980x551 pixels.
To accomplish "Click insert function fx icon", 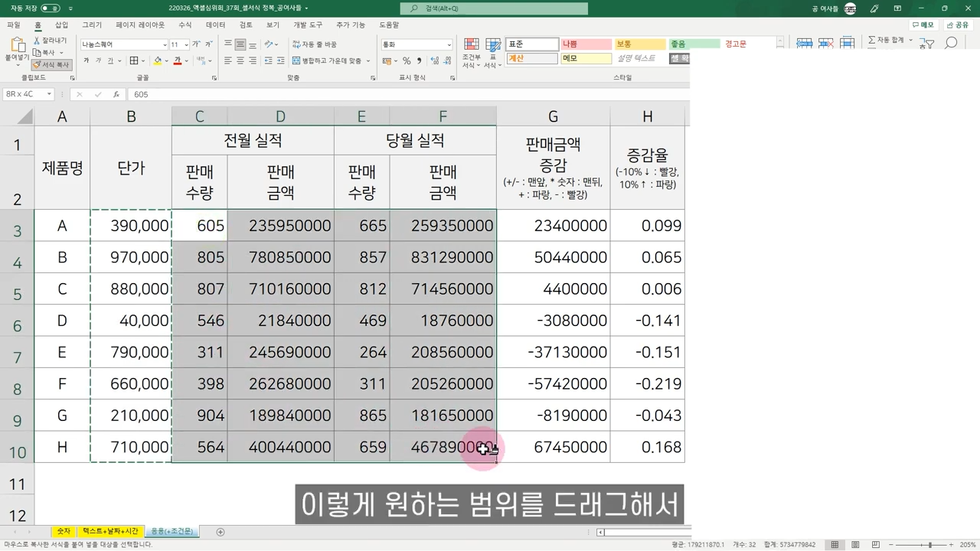I will (x=116, y=94).
